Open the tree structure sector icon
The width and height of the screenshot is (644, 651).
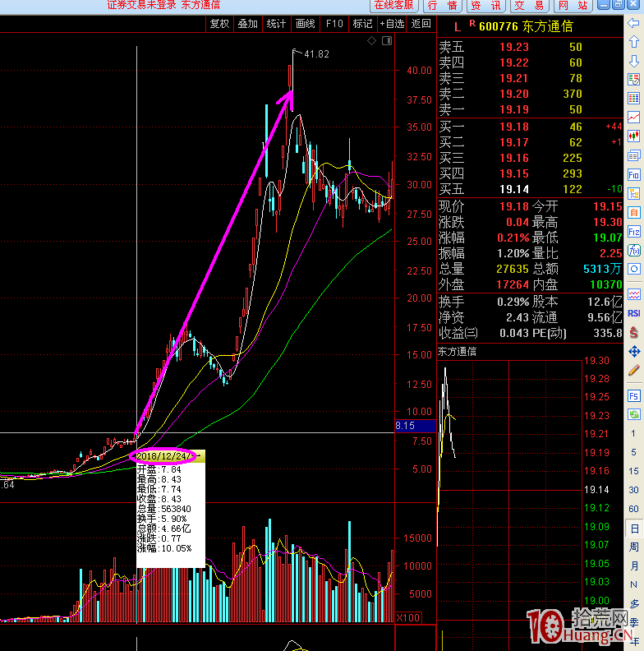pos(633,194)
